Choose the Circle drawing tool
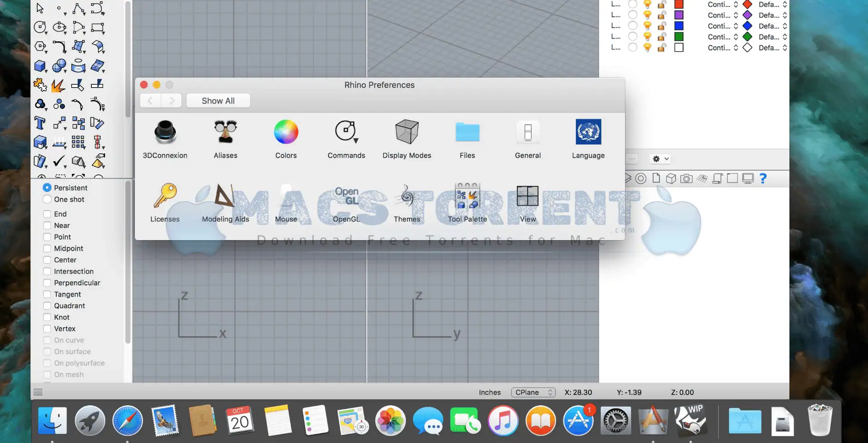The height and width of the screenshot is (443, 868). click(x=40, y=28)
